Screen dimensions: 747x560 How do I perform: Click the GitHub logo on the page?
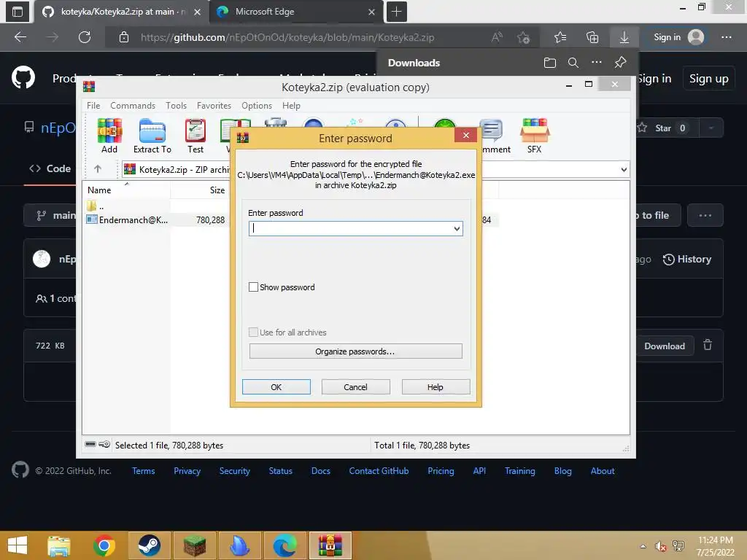tap(23, 77)
